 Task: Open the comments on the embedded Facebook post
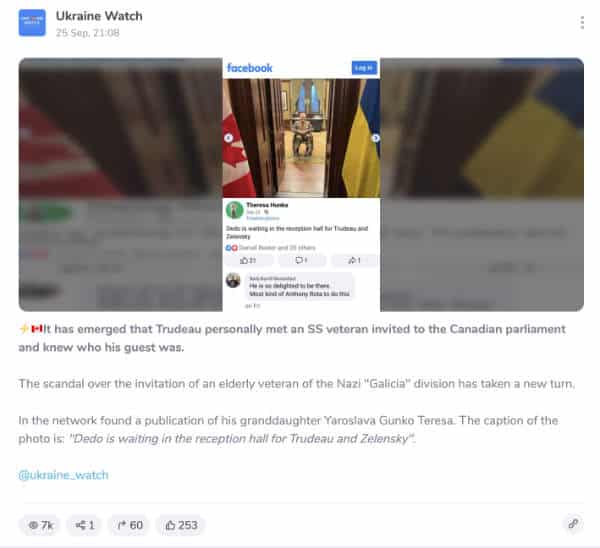click(302, 261)
